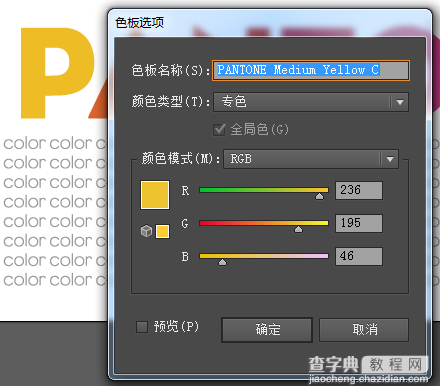The width and height of the screenshot is (440, 386).
Task: Click the small web-safe color swatch
Action: click(162, 231)
